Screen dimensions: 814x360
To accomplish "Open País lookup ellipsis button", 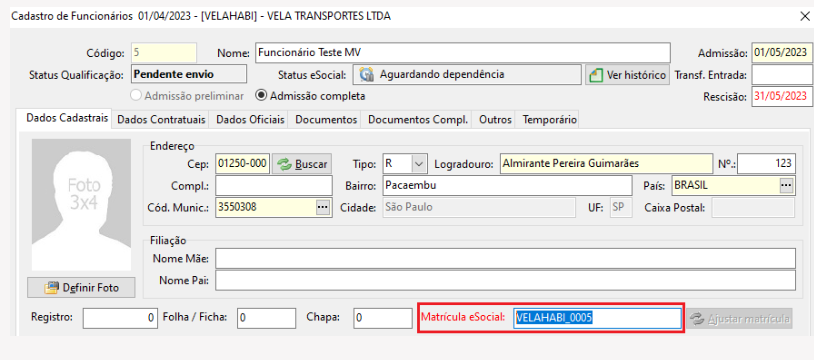I will click(x=787, y=185).
